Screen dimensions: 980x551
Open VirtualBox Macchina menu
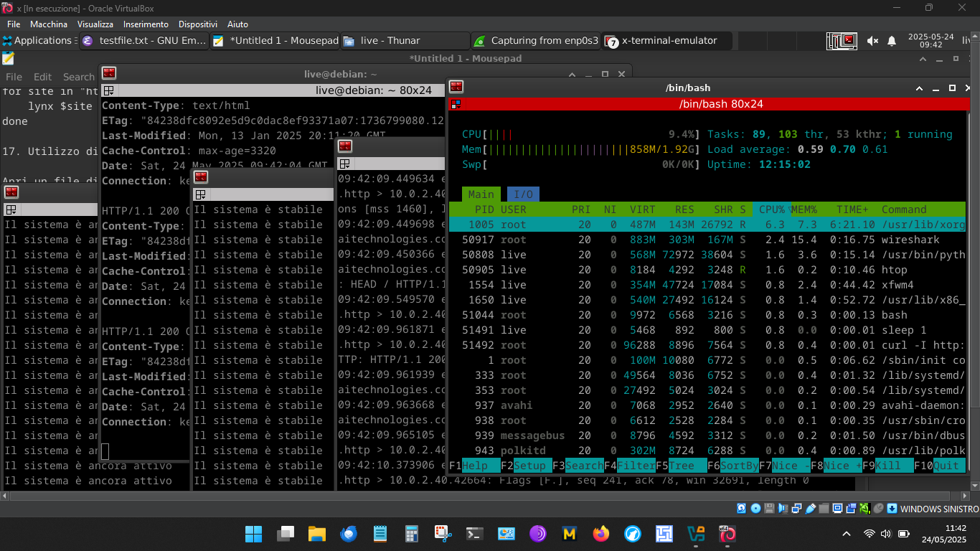(49, 24)
